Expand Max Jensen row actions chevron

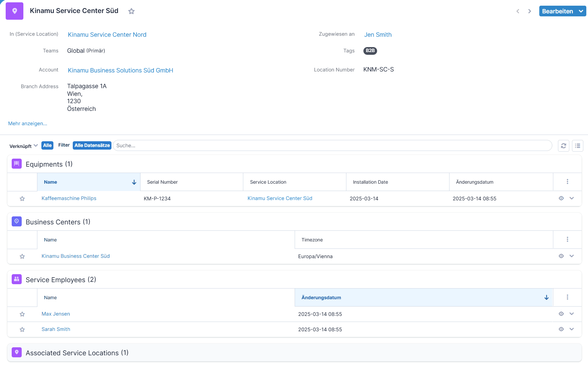(x=572, y=314)
